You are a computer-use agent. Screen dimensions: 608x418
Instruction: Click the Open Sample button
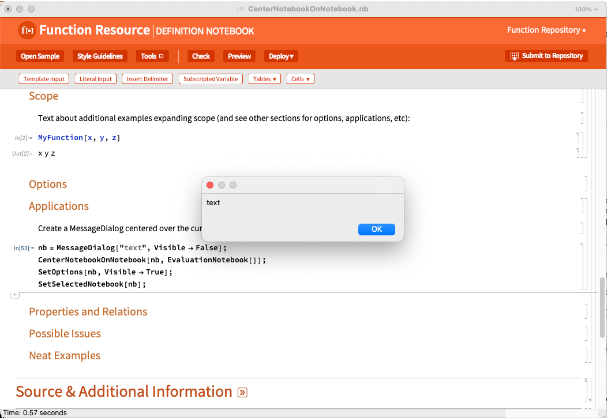click(41, 56)
